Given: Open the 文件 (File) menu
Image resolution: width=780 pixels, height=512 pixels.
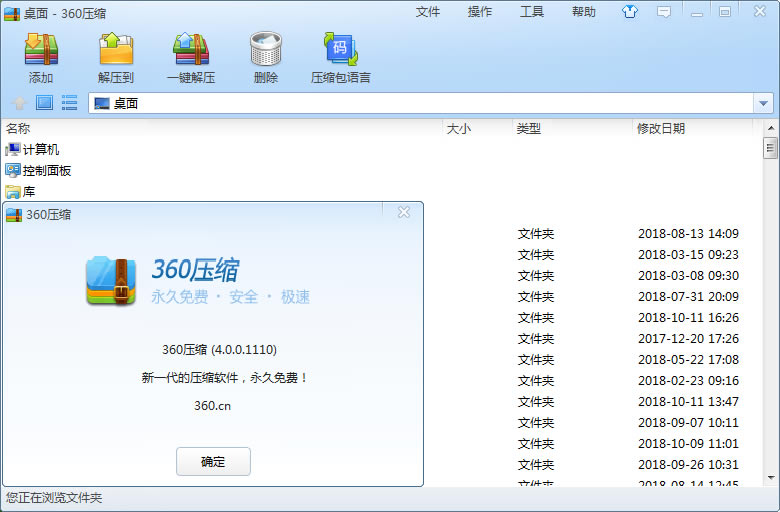Looking at the screenshot, I should [x=428, y=12].
